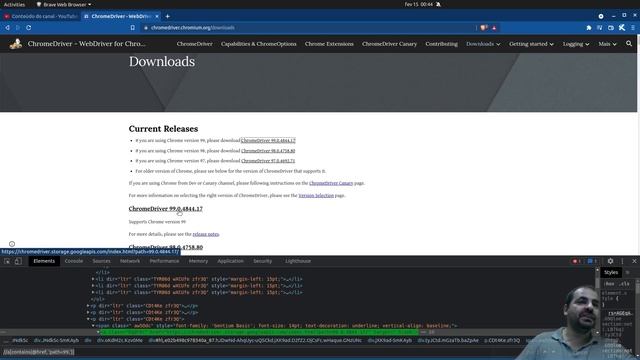
Task: Click the DevTools red error count badge
Action: tap(576, 261)
